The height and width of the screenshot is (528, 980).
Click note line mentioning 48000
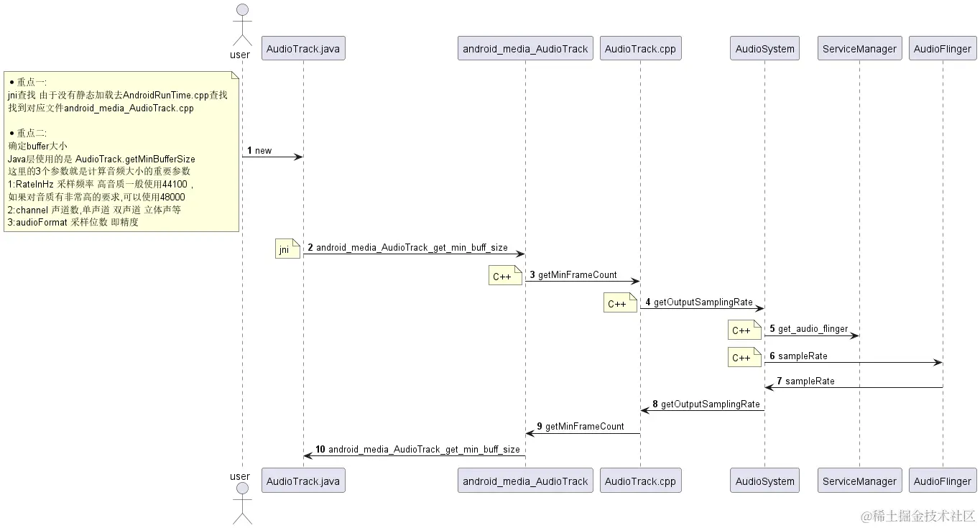tap(96, 197)
